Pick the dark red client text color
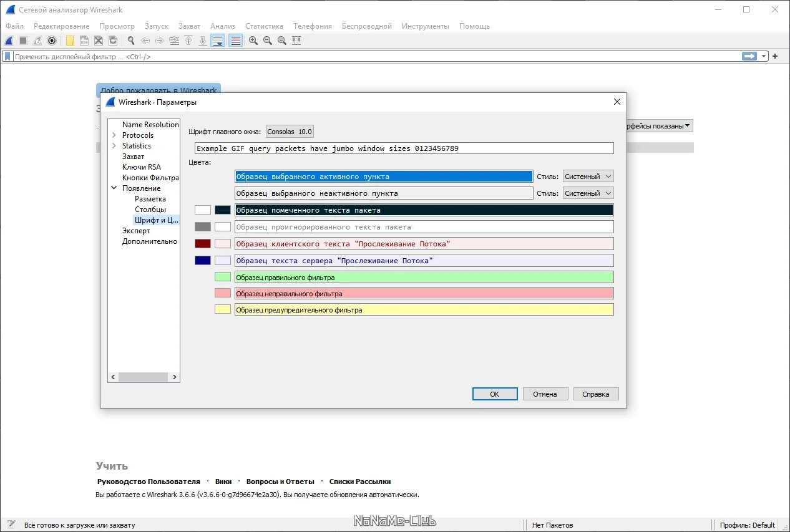Screen dimensions: 790x532 [203, 244]
